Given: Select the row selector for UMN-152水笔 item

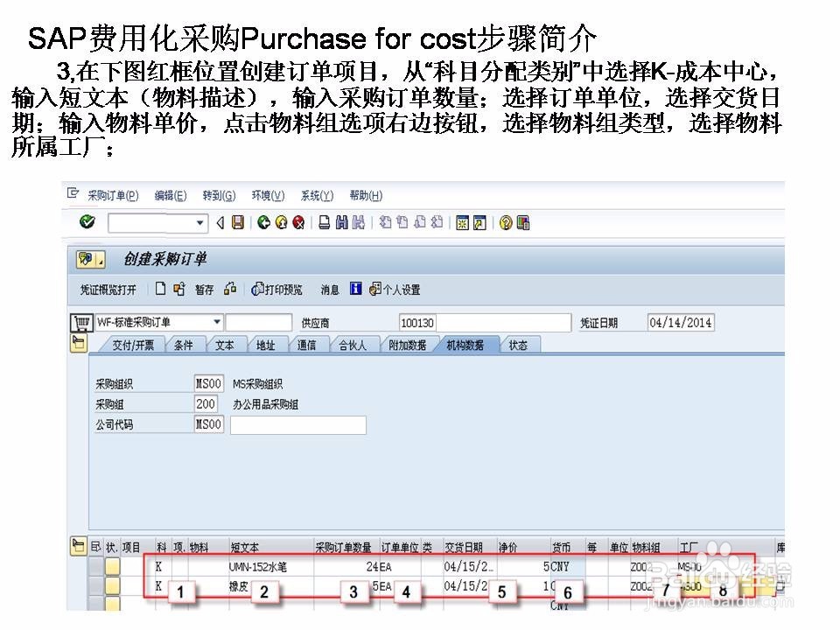Looking at the screenshot, I should pos(96,566).
